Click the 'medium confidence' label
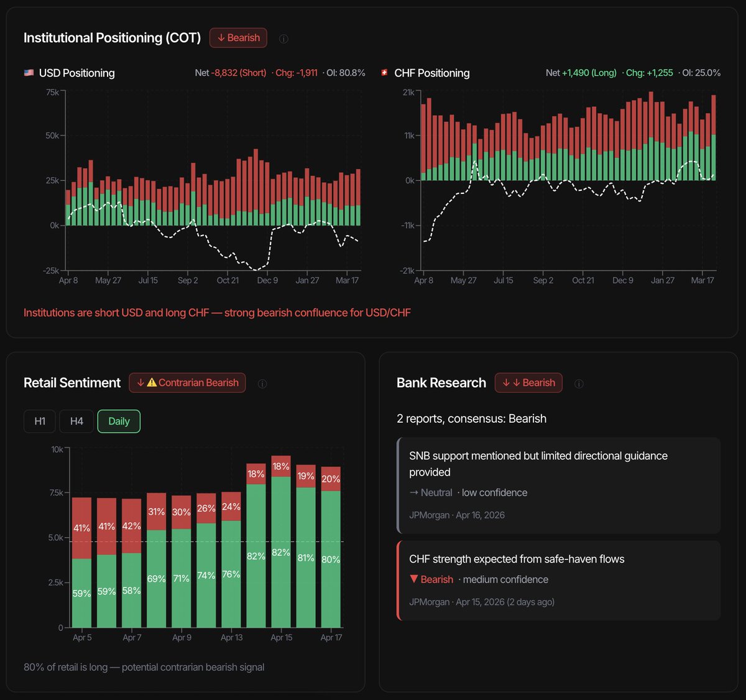746x700 pixels. (505, 579)
